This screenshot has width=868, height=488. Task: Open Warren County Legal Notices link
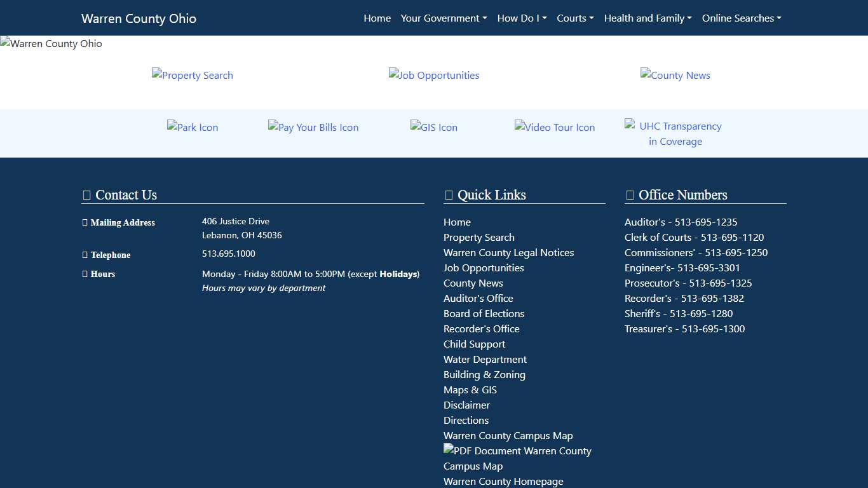coord(508,252)
